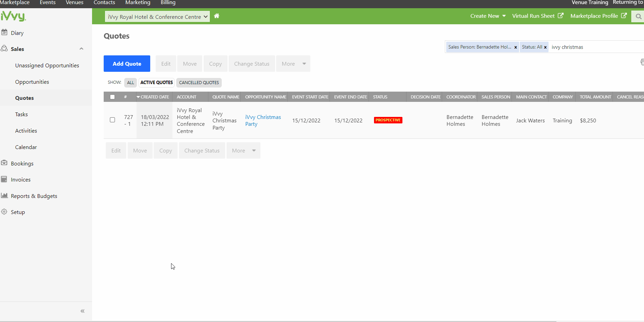Open the Marketplace top menu
This screenshot has height=322, width=644.
[x=15, y=3]
